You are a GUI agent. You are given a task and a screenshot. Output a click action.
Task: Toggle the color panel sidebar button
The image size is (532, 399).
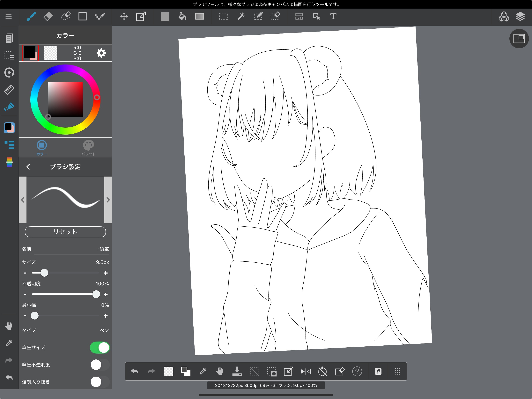coord(9,128)
